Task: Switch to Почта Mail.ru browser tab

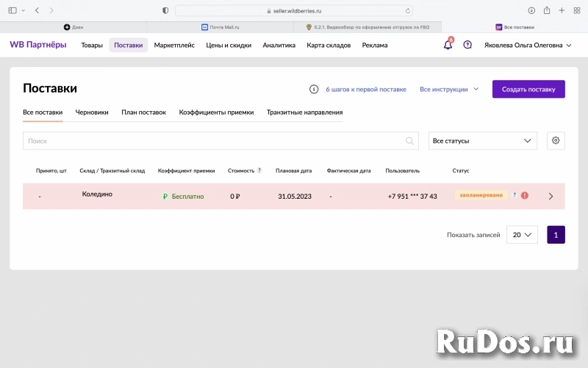Action: coord(220,27)
